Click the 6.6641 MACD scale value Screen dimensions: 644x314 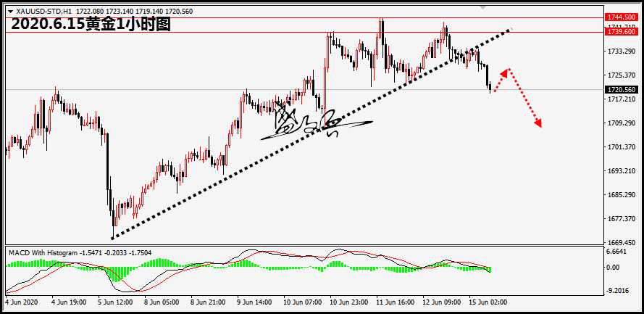[x=616, y=252]
